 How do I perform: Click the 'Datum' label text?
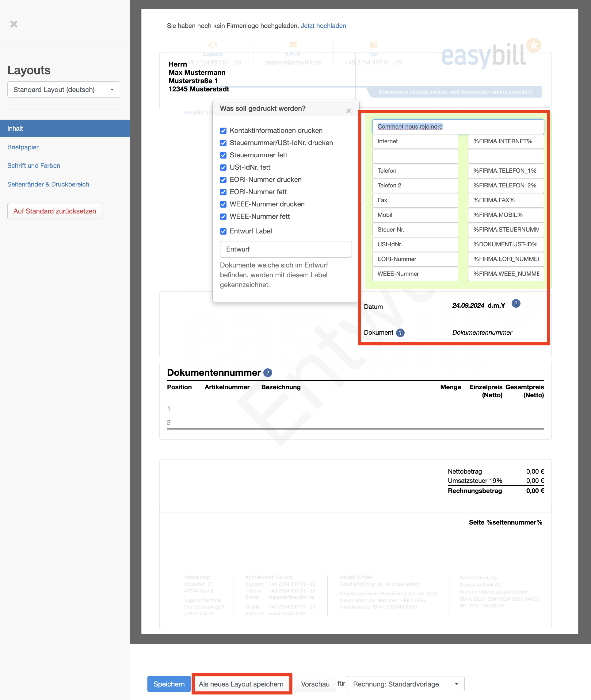tap(373, 307)
